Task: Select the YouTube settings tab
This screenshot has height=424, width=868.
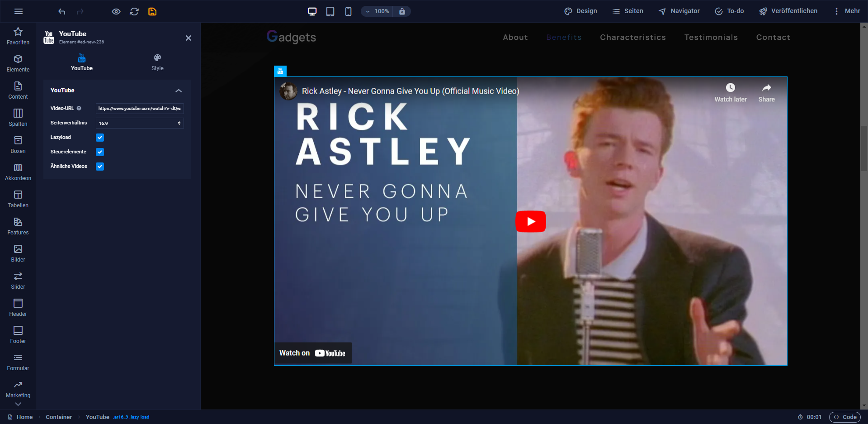Action: 82,62
